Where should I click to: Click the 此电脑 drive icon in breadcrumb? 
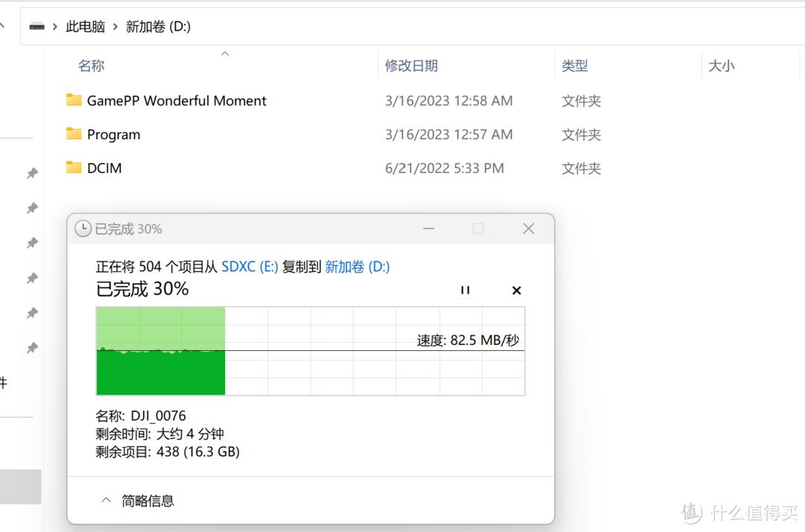37,25
